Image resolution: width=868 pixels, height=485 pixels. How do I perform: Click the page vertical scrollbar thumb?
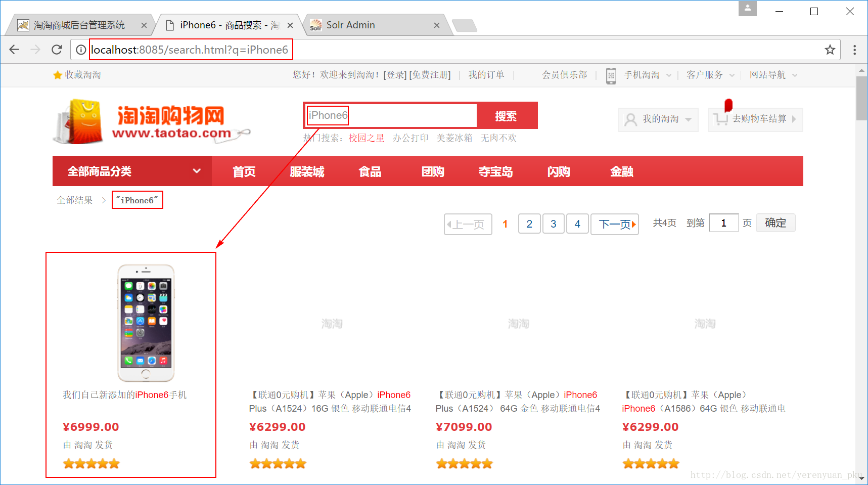(x=861, y=99)
